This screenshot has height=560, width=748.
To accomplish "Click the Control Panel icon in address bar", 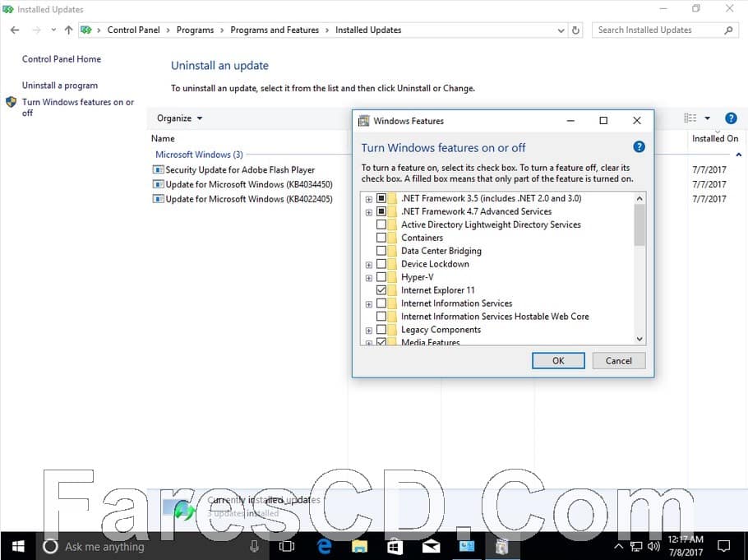I will click(85, 30).
